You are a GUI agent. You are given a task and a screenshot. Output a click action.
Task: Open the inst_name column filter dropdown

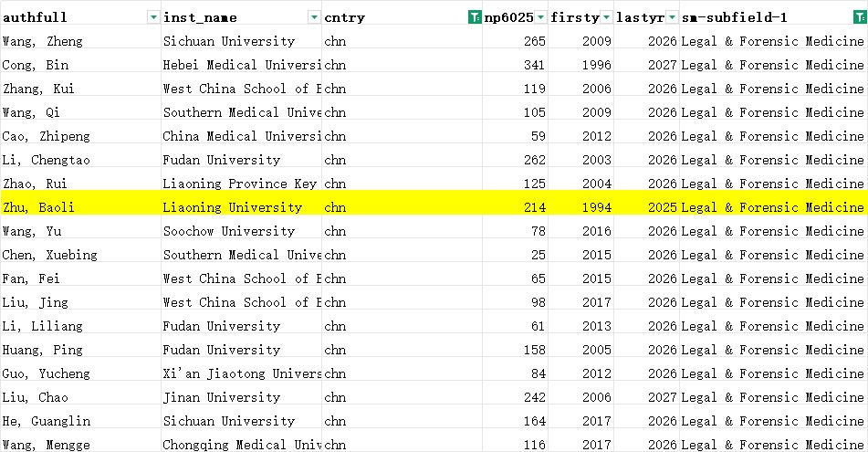click(314, 17)
